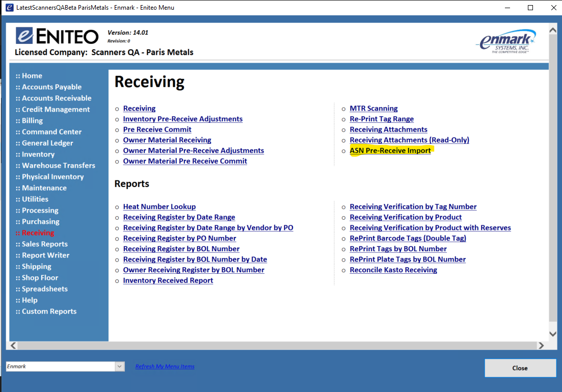Screen dimensions: 562x392
Task: Open Heat Number Lookup report
Action: coord(159,206)
